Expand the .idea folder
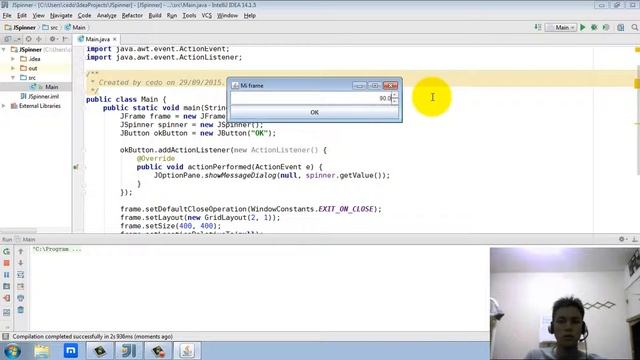Screen dimensions: 640x360 (13, 59)
